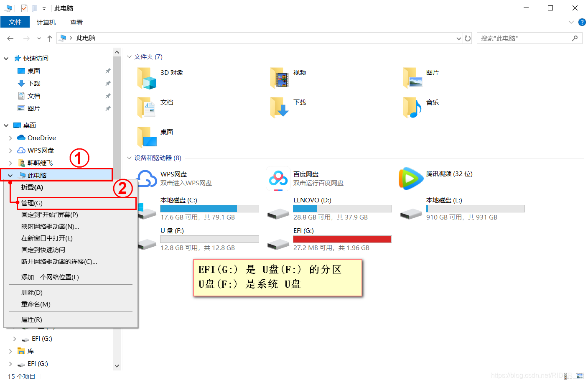
Task: Select the 本地磁盘 (E:) drive icon
Action: [411, 214]
